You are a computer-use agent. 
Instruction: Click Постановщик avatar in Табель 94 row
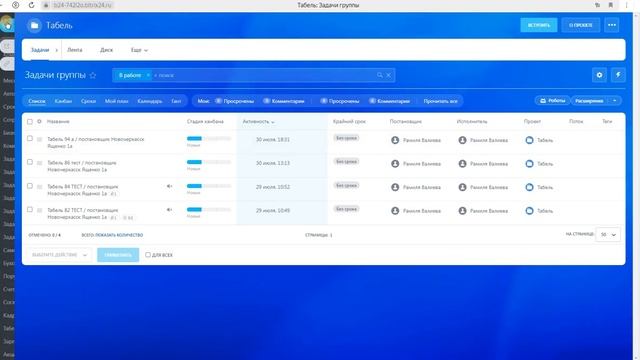[395, 140]
